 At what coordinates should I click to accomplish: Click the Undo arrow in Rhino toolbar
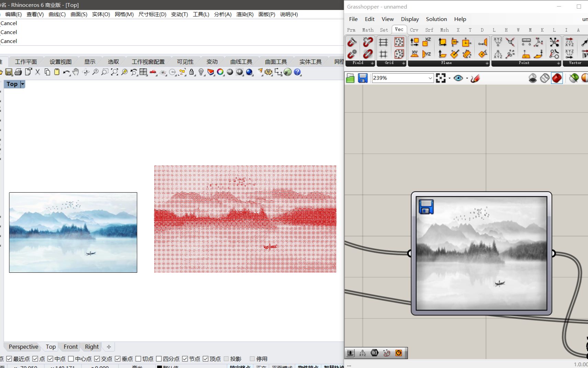66,72
